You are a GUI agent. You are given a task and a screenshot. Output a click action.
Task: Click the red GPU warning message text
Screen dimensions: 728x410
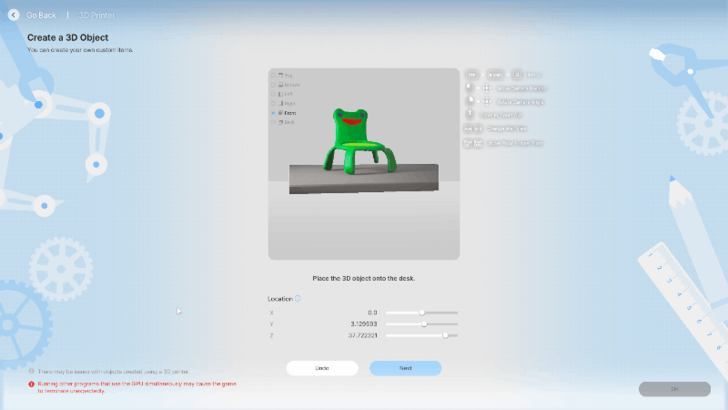pos(137,387)
